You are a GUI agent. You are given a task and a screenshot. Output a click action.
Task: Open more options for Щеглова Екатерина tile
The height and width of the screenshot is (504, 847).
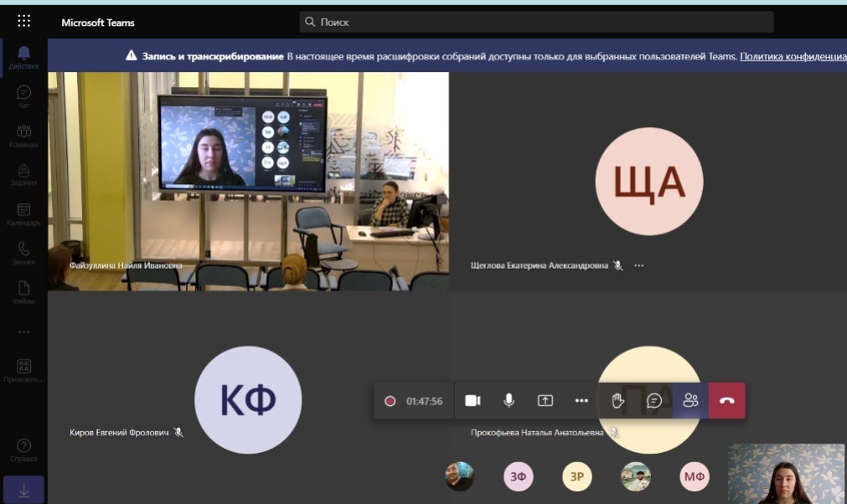click(x=639, y=265)
